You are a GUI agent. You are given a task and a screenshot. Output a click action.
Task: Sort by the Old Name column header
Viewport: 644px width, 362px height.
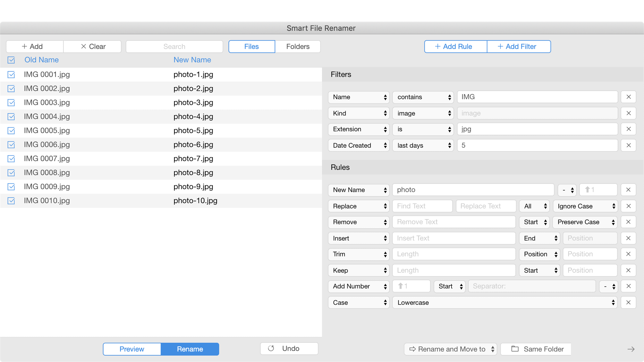42,60
